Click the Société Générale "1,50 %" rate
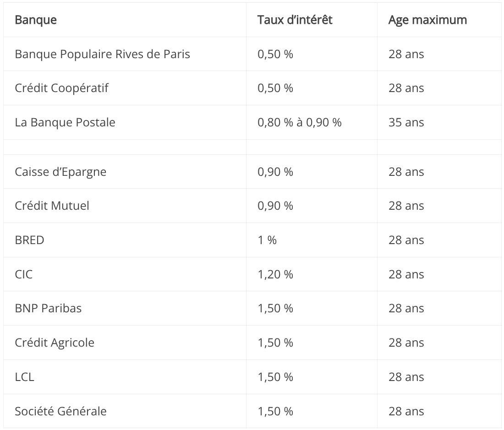 click(275, 411)
